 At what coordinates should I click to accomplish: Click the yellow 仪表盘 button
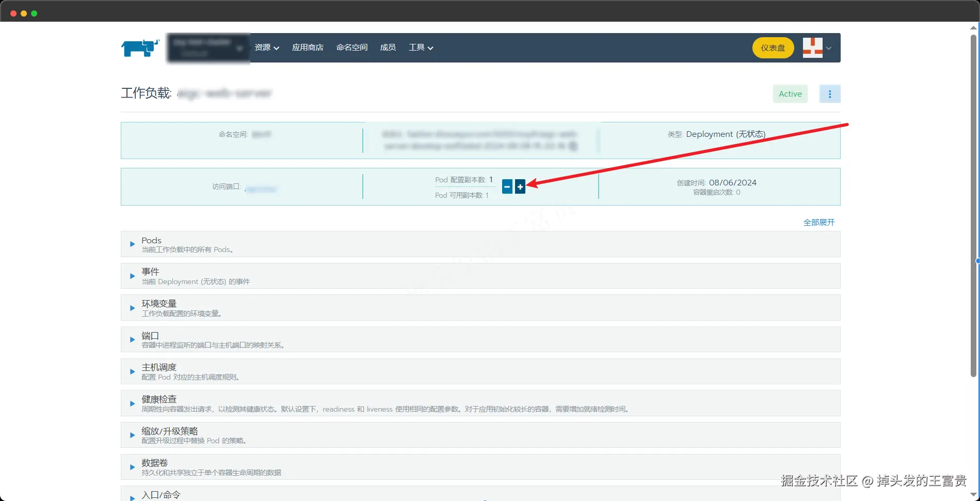click(773, 48)
